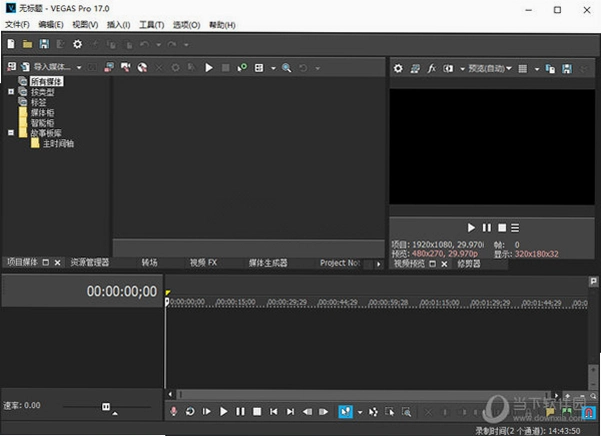The width and height of the screenshot is (601, 436).
Task: Play in the video preview window
Action: [x=471, y=228]
